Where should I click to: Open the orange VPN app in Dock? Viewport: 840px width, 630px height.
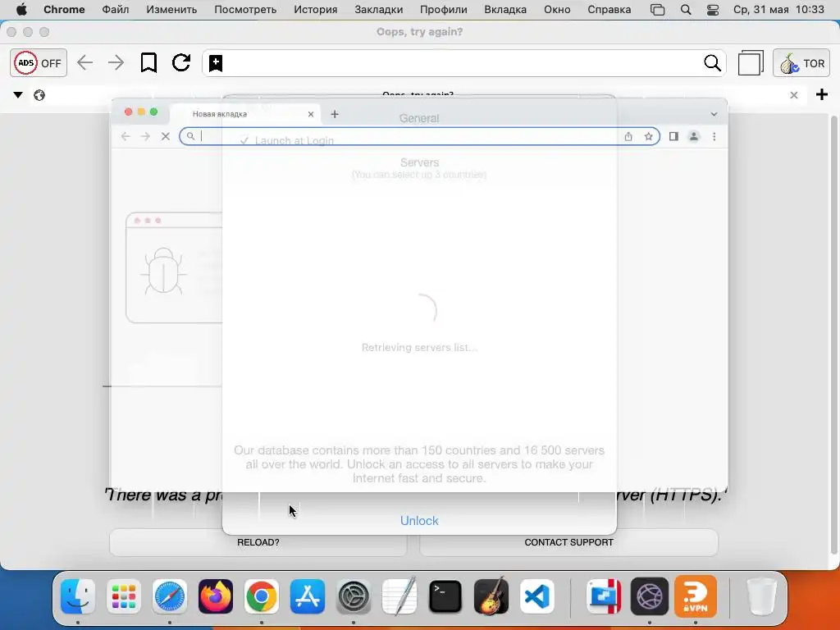696,596
